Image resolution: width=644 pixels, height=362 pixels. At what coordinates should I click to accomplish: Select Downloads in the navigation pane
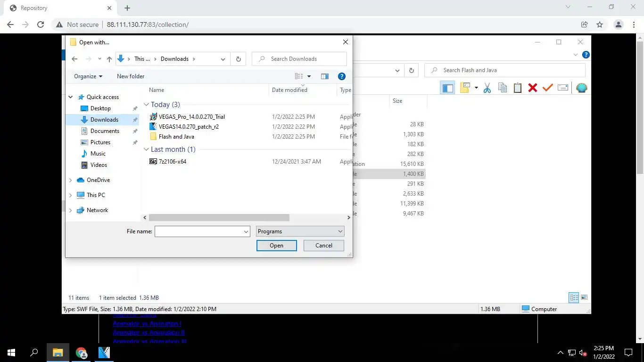tap(104, 120)
